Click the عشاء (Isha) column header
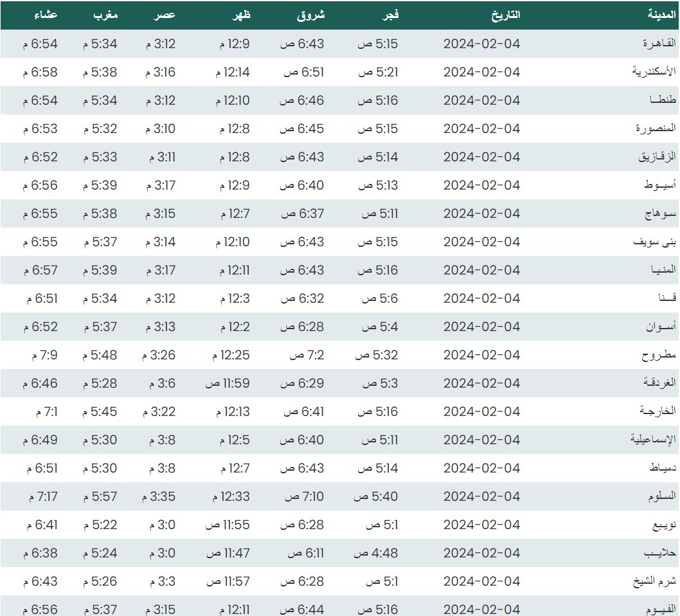The width and height of the screenshot is (680, 616). pyautogui.click(x=44, y=15)
